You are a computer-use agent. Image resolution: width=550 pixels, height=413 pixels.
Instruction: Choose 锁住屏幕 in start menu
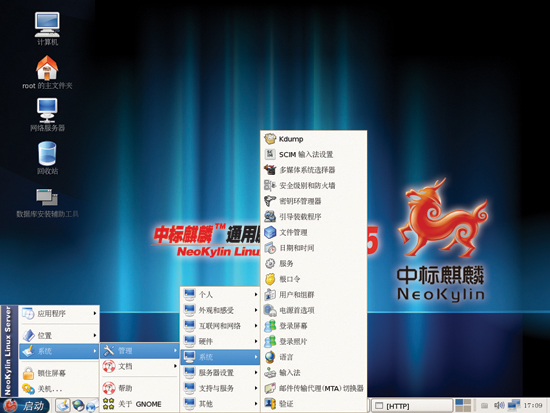59,373
